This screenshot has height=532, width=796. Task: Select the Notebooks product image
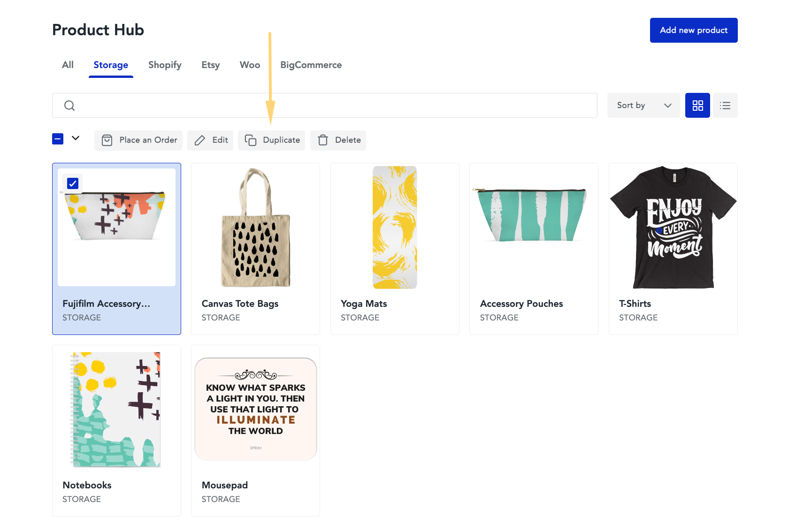click(x=116, y=409)
